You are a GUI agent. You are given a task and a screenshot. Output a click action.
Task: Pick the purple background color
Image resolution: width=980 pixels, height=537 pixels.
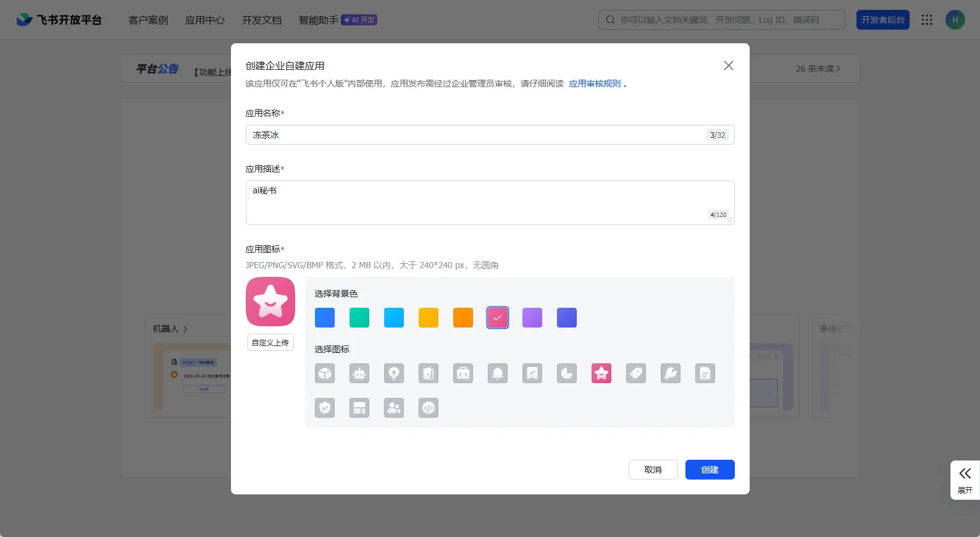coord(532,318)
